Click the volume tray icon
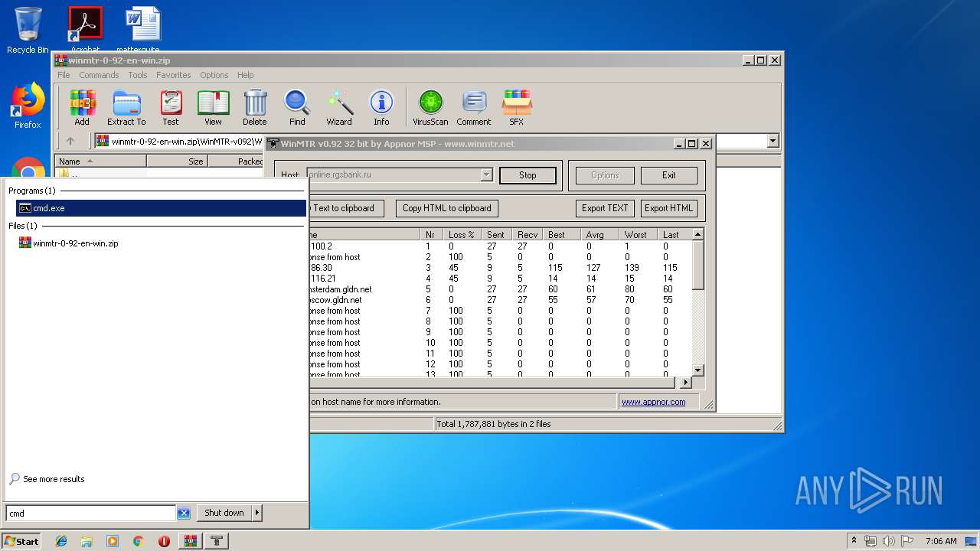The height and width of the screenshot is (551, 980). tap(888, 541)
